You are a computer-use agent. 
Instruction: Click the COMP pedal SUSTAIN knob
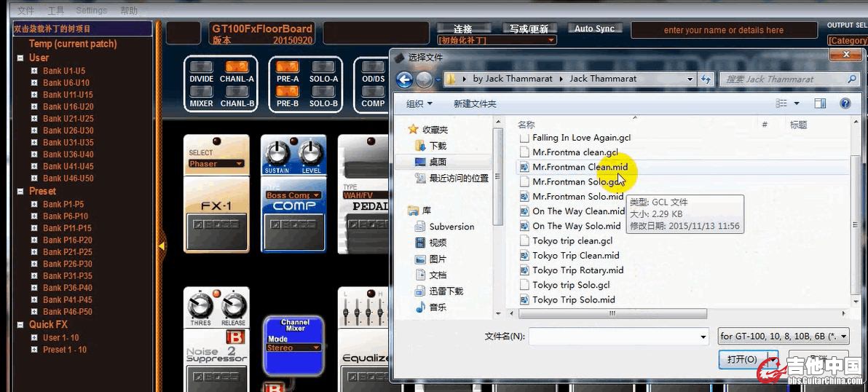277,153
